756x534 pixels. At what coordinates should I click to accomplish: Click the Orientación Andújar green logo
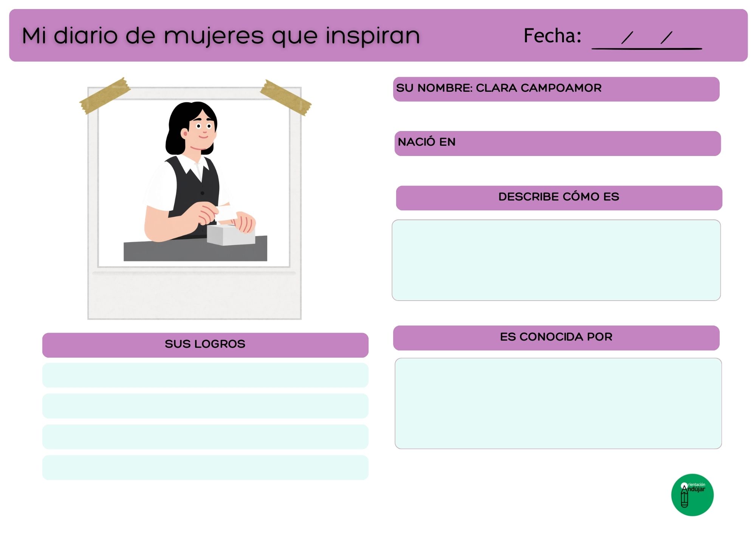(x=692, y=495)
